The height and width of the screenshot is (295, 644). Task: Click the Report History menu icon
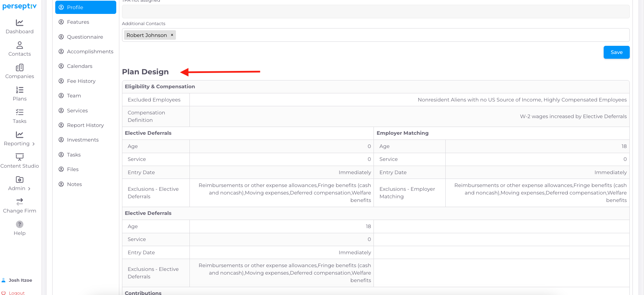[x=61, y=125]
